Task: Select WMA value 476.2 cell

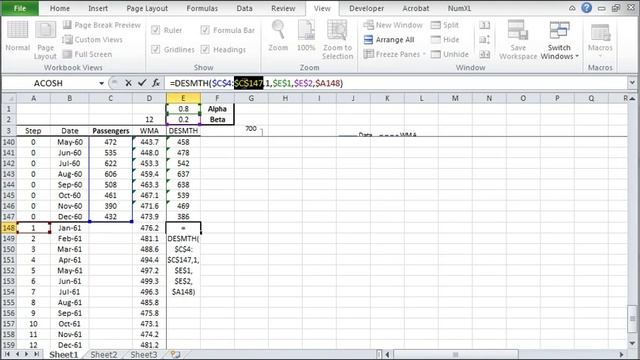Action: coord(149,228)
